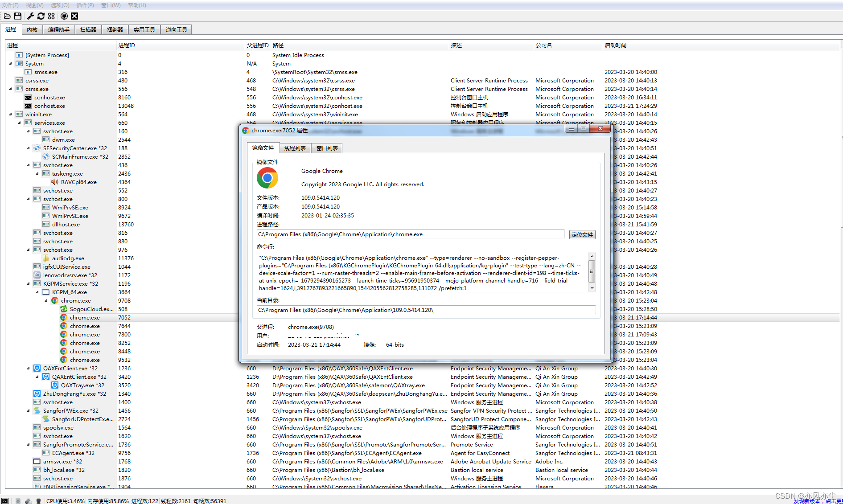Click the armsvc.exe window icon

tap(37, 461)
